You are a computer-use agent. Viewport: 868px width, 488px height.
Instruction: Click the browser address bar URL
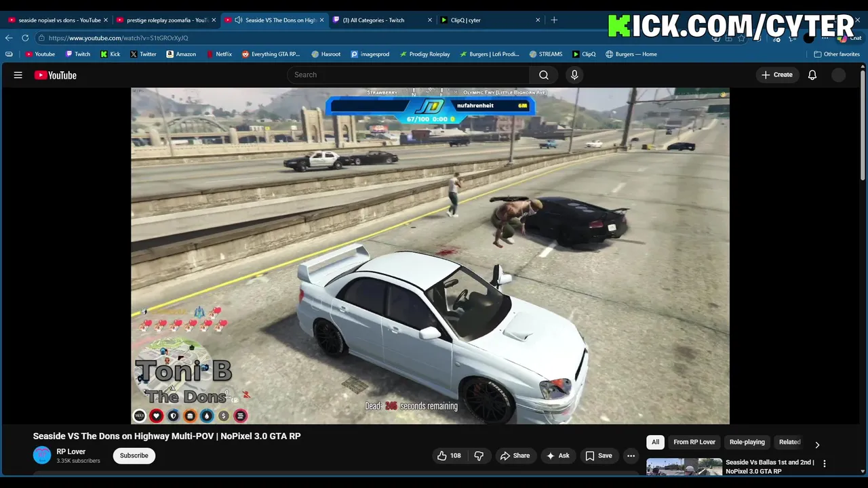tap(118, 38)
